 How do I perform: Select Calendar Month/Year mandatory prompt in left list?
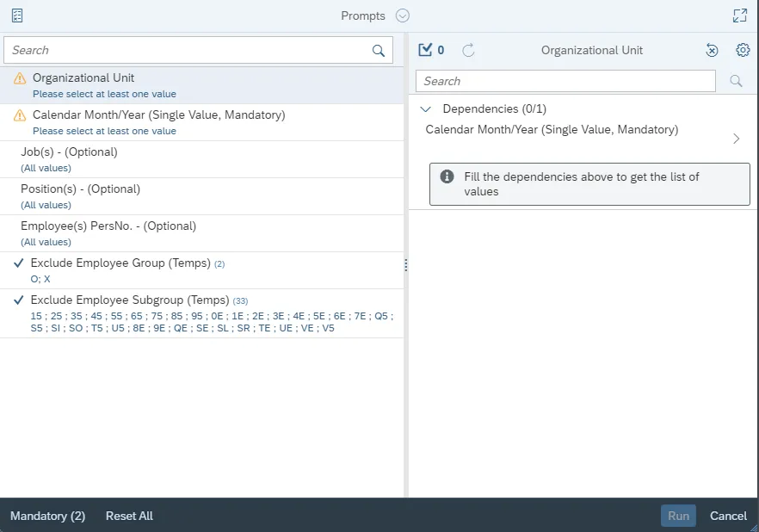pyautogui.click(x=158, y=115)
